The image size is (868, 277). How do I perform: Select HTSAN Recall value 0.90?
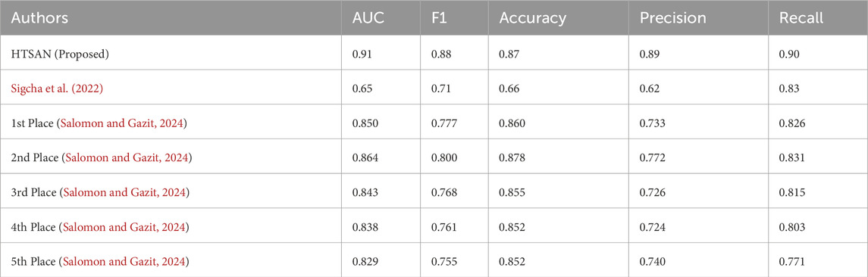(x=788, y=54)
